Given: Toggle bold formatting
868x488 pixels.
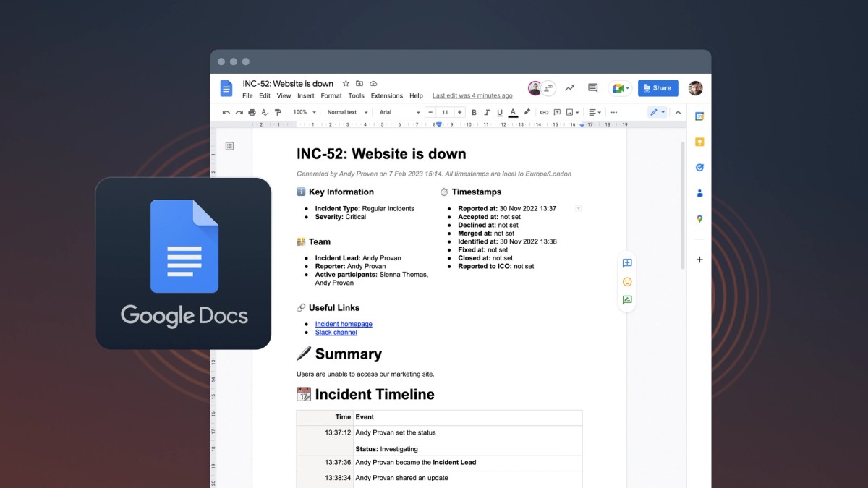Looking at the screenshot, I should click(x=475, y=112).
